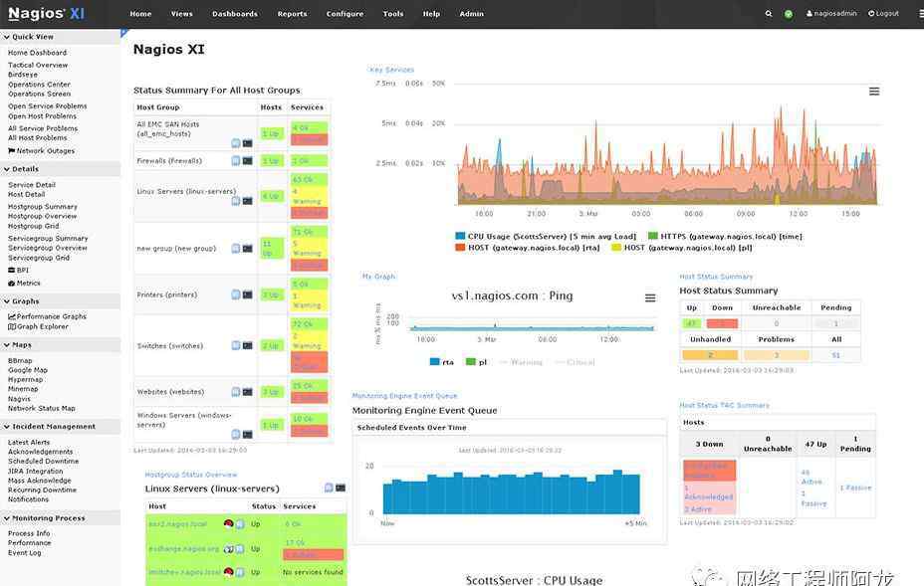Image resolution: width=924 pixels, height=586 pixels.
Task: Click the command icon beside Linux Servers overview title
Action: pyautogui.click(x=341, y=488)
